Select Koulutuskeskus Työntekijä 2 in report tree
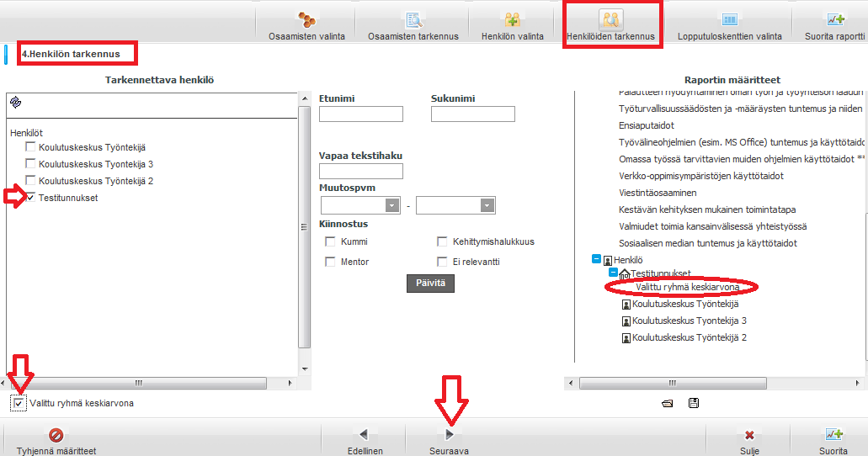Viewport: 868px width, 456px height. point(690,337)
